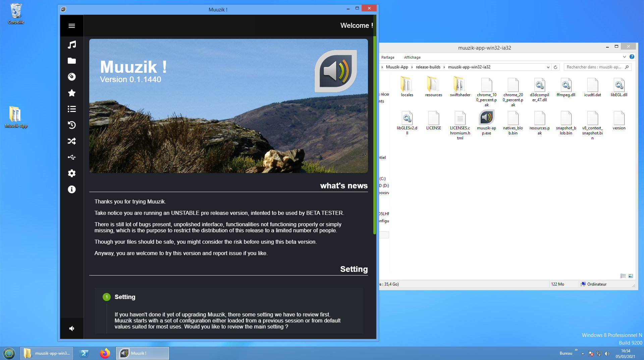Select the version file
Viewport: 644px width, 360px height.
[619, 120]
